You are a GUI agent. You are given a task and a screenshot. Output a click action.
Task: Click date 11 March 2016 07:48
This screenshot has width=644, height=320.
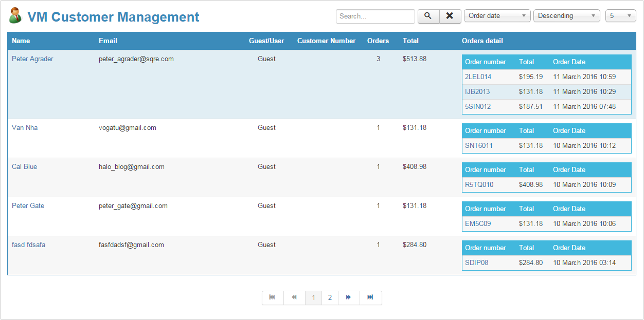click(584, 107)
